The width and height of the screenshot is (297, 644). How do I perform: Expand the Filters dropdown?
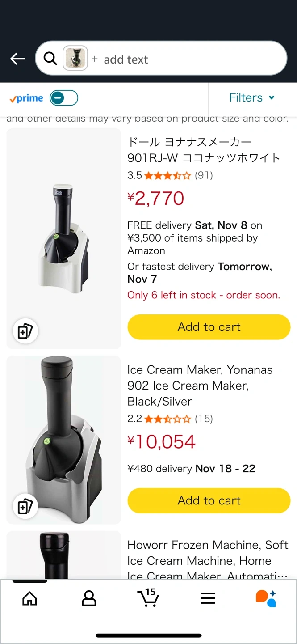252,97
